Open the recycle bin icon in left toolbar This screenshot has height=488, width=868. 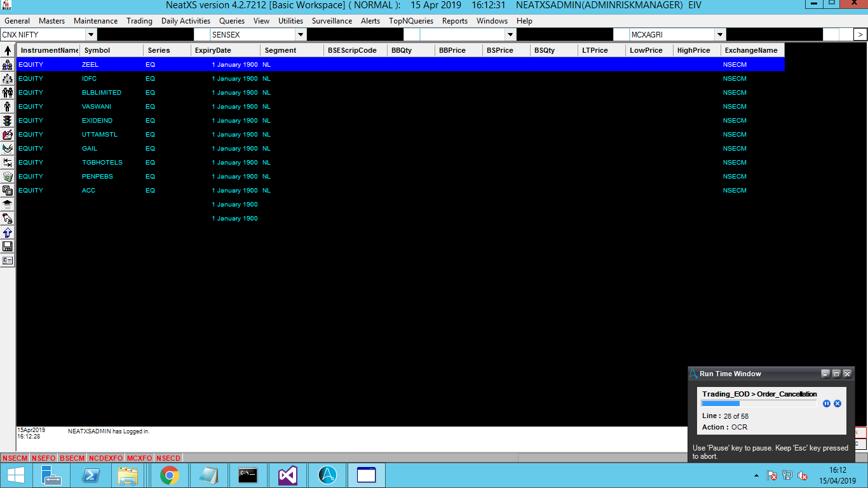[x=8, y=177]
